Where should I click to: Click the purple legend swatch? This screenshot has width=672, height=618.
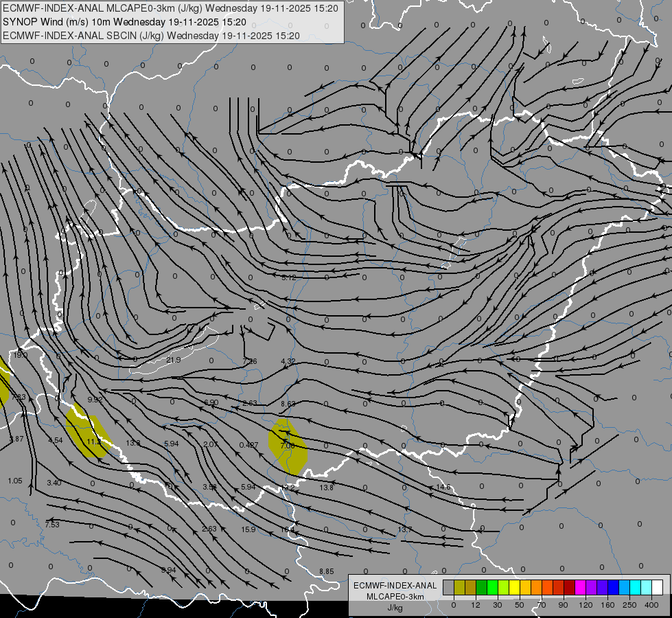tap(592, 588)
